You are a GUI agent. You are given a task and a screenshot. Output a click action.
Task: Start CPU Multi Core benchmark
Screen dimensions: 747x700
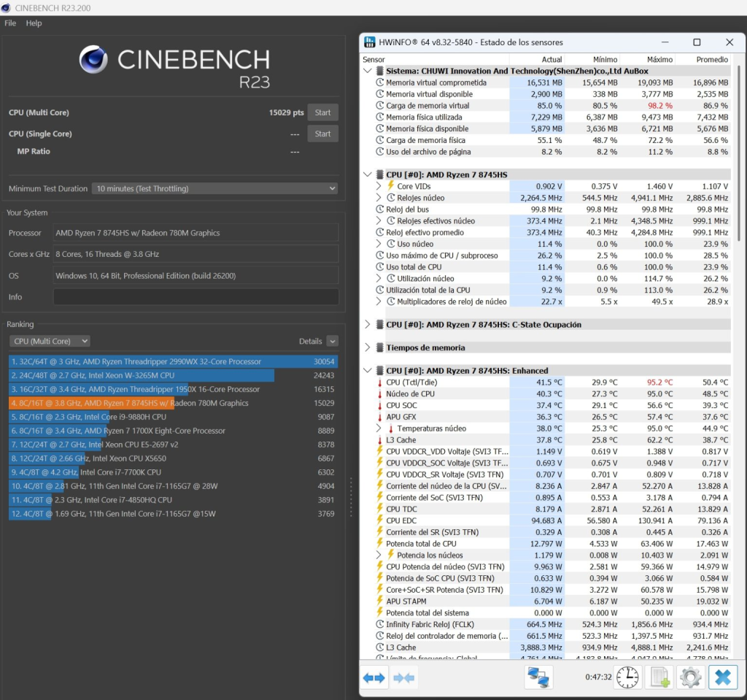[322, 112]
